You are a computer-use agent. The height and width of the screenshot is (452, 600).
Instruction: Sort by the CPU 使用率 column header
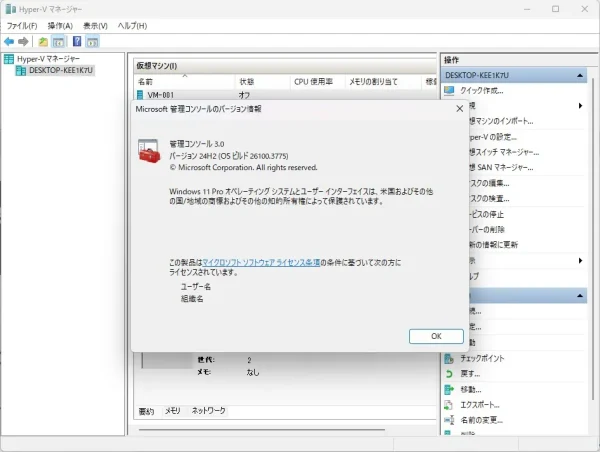click(318, 82)
